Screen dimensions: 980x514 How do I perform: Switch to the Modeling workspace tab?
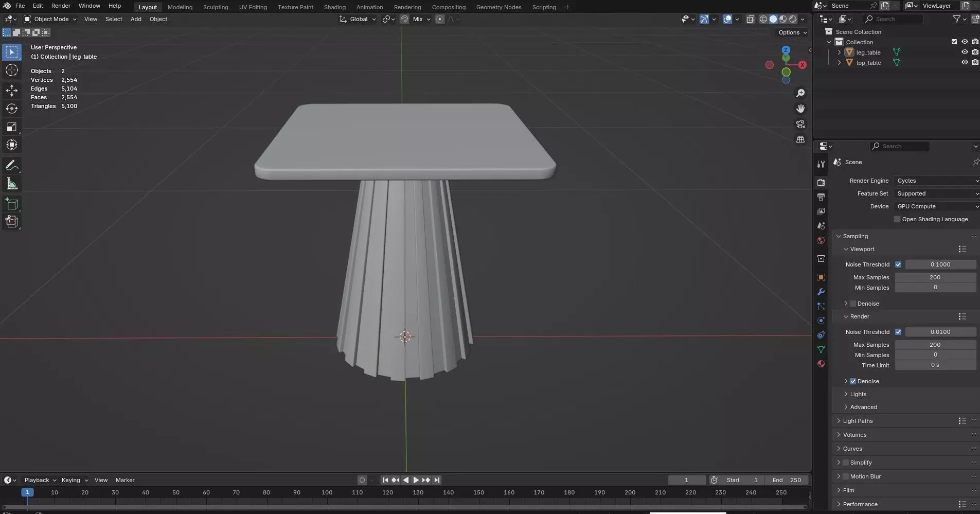[180, 7]
